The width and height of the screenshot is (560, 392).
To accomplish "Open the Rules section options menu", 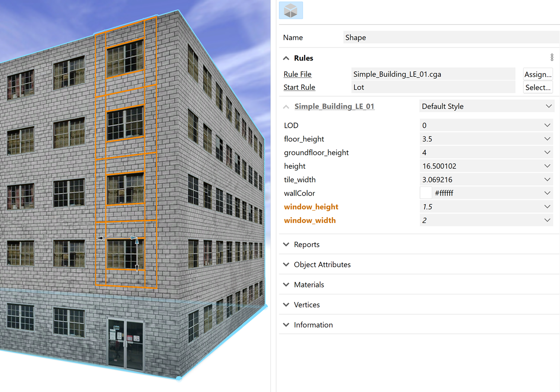I will coord(552,57).
